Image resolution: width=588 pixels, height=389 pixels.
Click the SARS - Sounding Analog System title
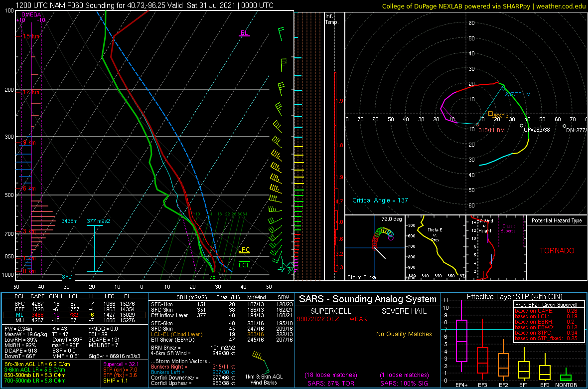368,299
